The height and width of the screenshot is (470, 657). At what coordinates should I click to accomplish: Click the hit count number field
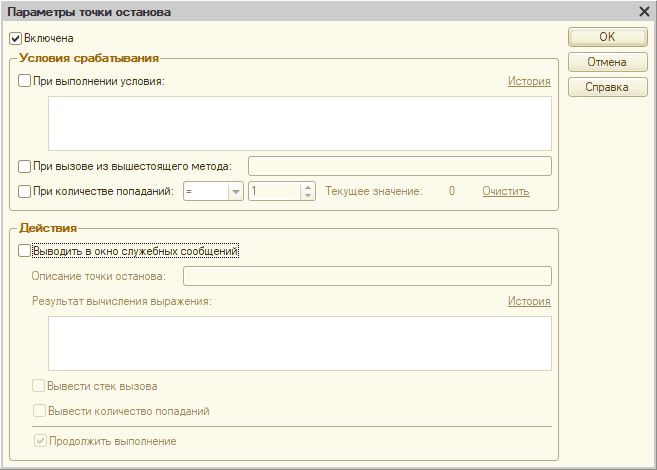point(273,191)
